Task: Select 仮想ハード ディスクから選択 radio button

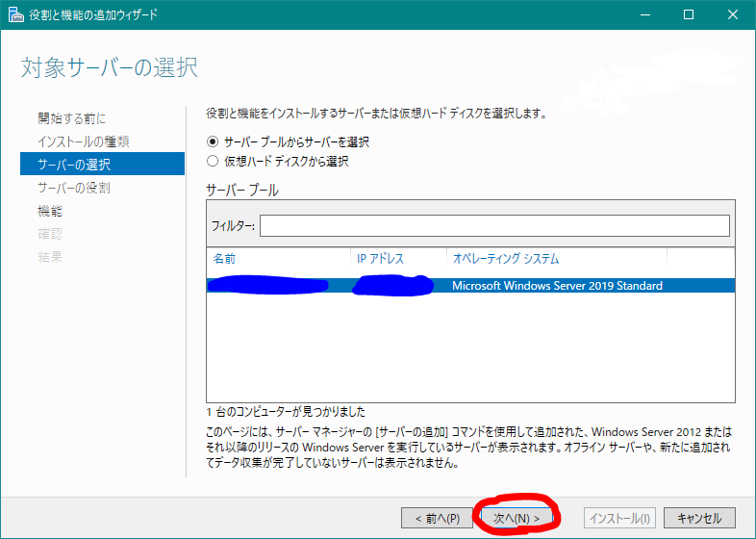Action: tap(213, 161)
